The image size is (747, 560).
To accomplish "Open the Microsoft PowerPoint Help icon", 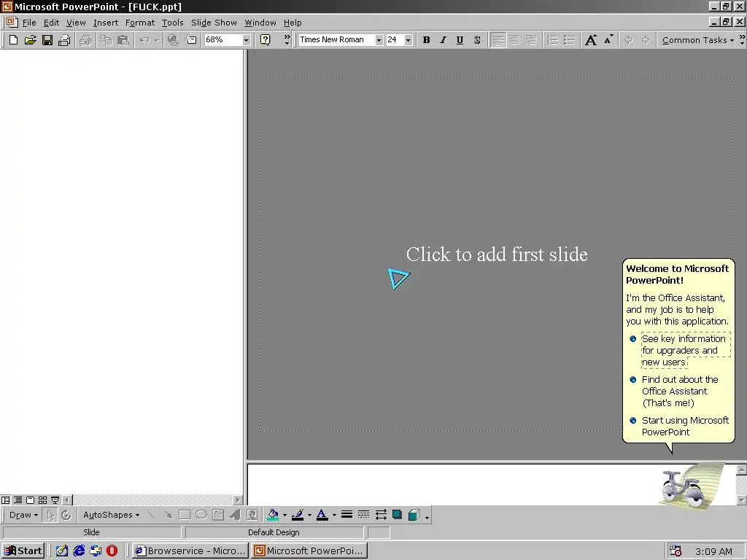I will pyautogui.click(x=266, y=40).
